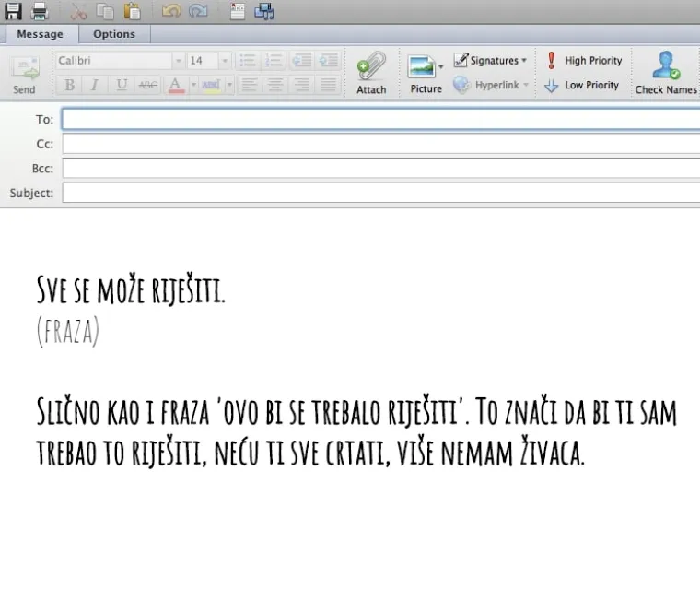The image size is (700, 601).
Task: Click the Check Names icon
Action: pyautogui.click(x=665, y=73)
